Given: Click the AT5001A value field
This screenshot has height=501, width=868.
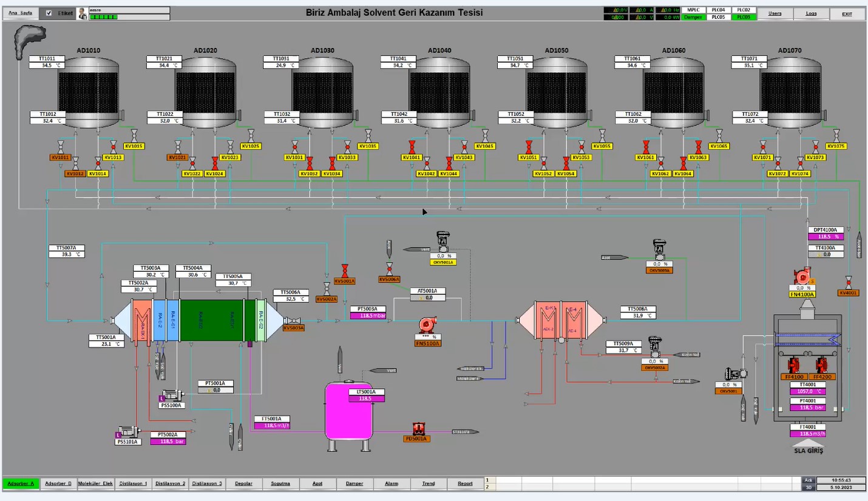Looking at the screenshot, I should 427,298.
